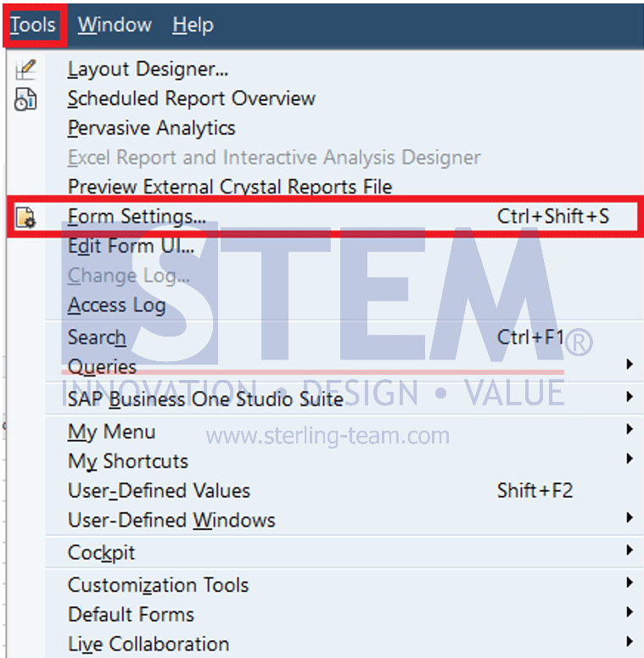
Task: Click the Form Settings gear document icon
Action: [25, 217]
